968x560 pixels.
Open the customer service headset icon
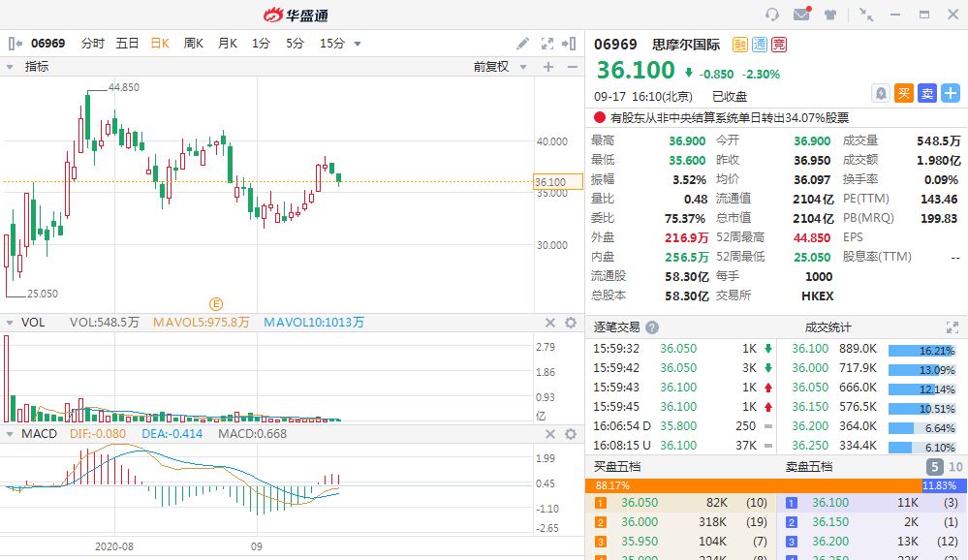772,15
